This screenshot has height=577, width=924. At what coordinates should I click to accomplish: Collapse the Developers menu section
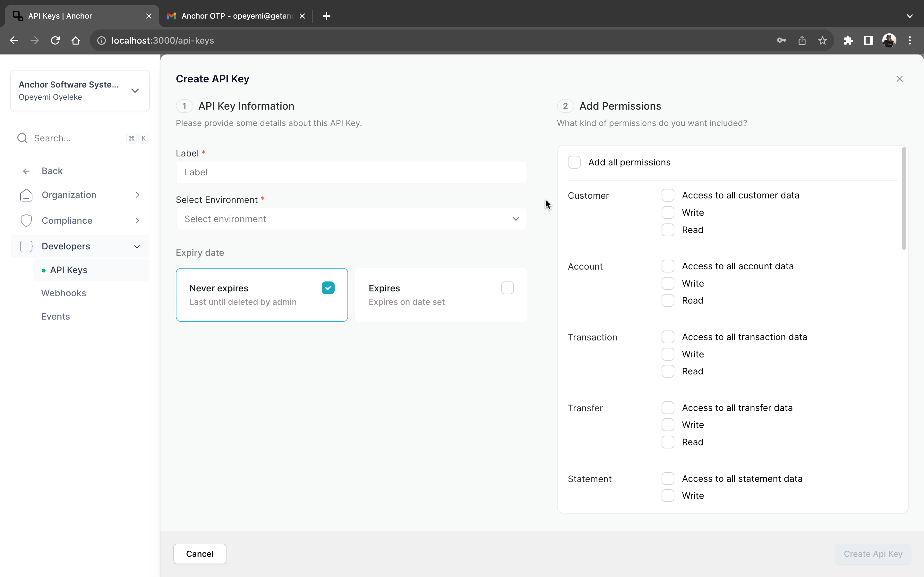click(x=137, y=247)
